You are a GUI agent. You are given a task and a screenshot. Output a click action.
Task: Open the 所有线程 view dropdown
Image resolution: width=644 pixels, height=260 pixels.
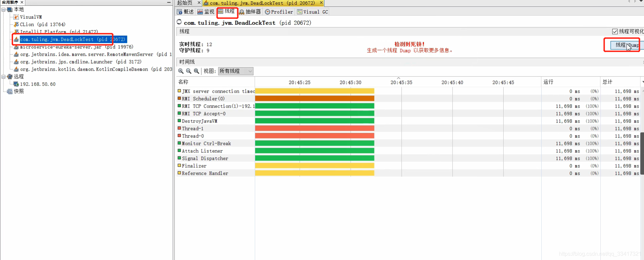[236, 71]
